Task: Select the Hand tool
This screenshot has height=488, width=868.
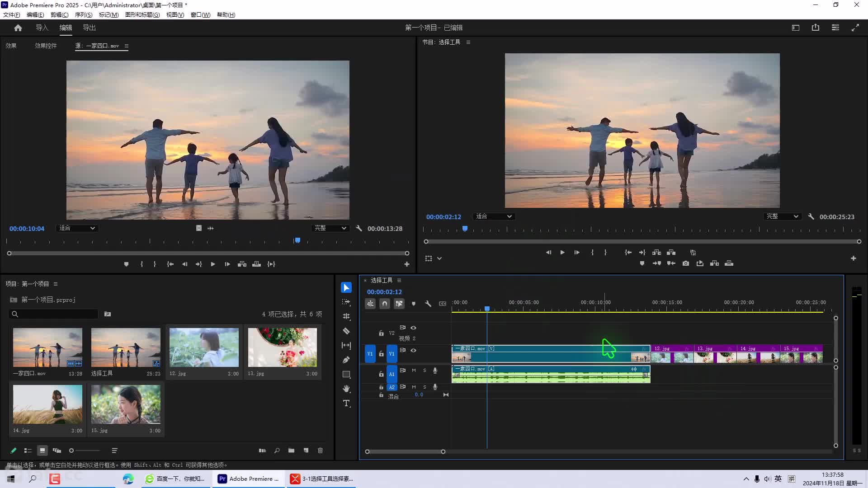Action: coord(346,389)
